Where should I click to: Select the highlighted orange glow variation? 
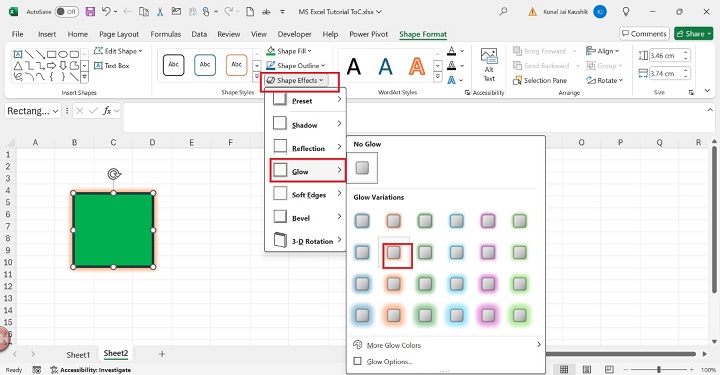tap(394, 252)
